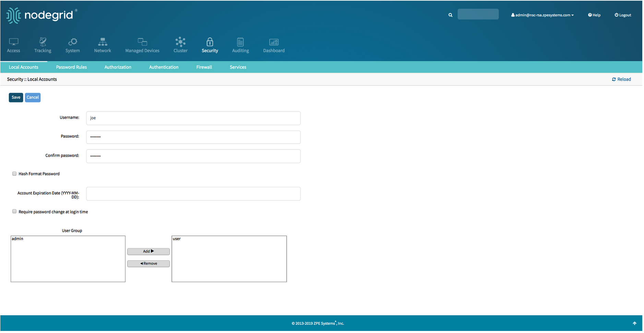Enable Hash Format Password checkbox
The height and width of the screenshot is (333, 644).
(14, 174)
